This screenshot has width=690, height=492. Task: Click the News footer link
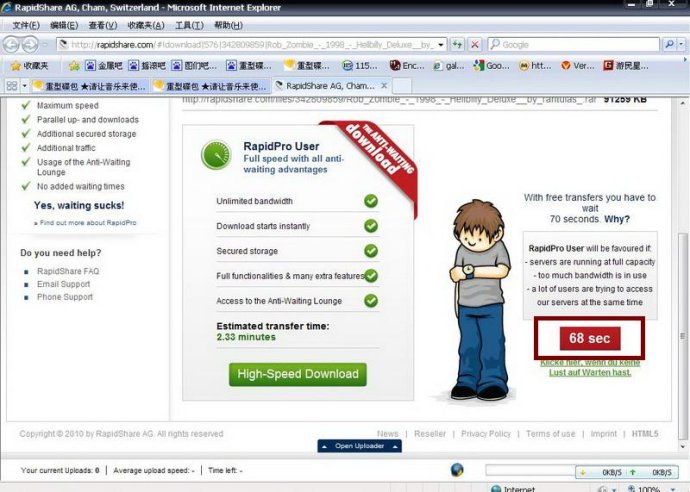(x=388, y=434)
